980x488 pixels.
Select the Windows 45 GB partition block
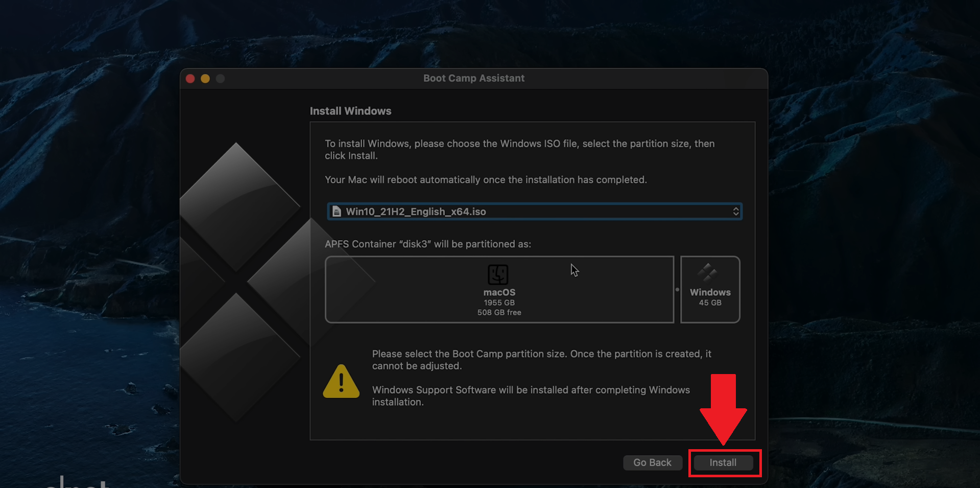click(710, 290)
